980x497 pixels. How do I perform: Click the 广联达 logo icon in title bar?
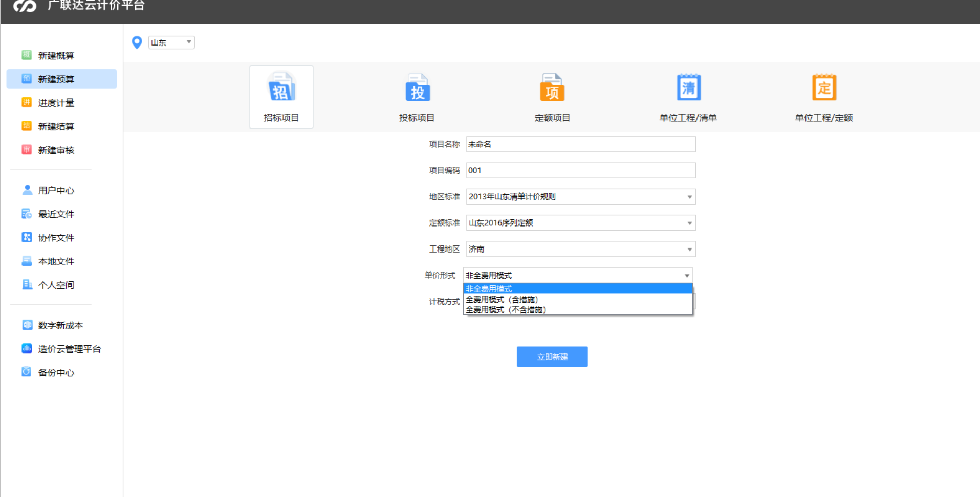pos(25,6)
